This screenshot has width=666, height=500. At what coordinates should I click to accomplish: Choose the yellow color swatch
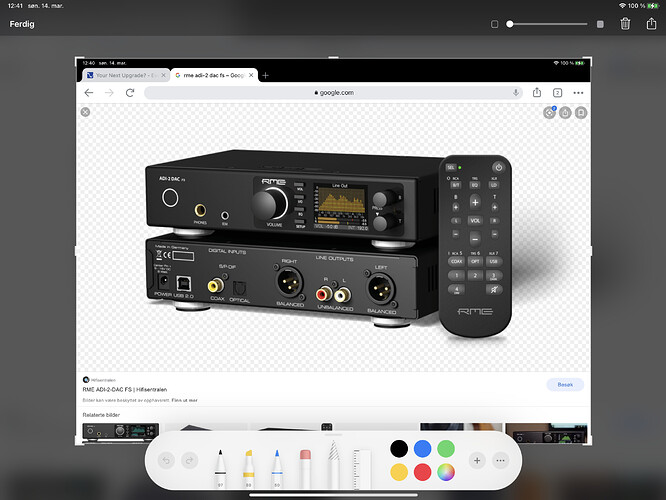pyautogui.click(x=399, y=472)
